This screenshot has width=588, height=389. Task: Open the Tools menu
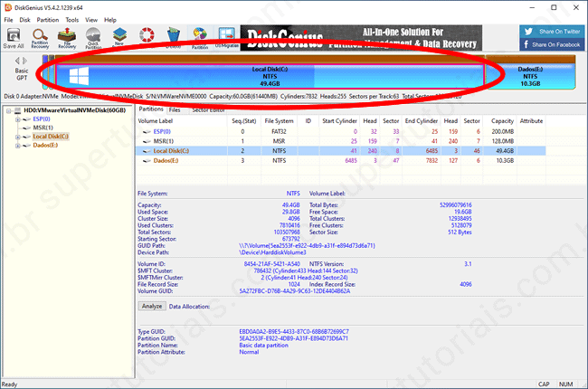click(72, 20)
